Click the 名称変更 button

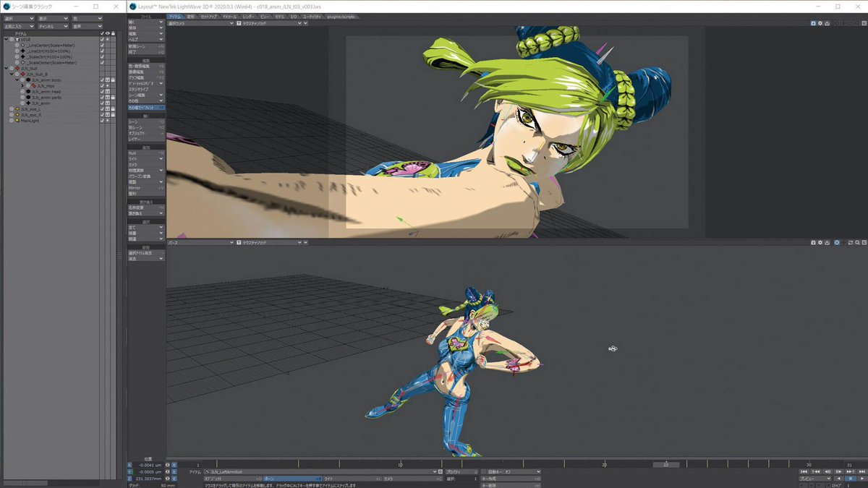146,207
